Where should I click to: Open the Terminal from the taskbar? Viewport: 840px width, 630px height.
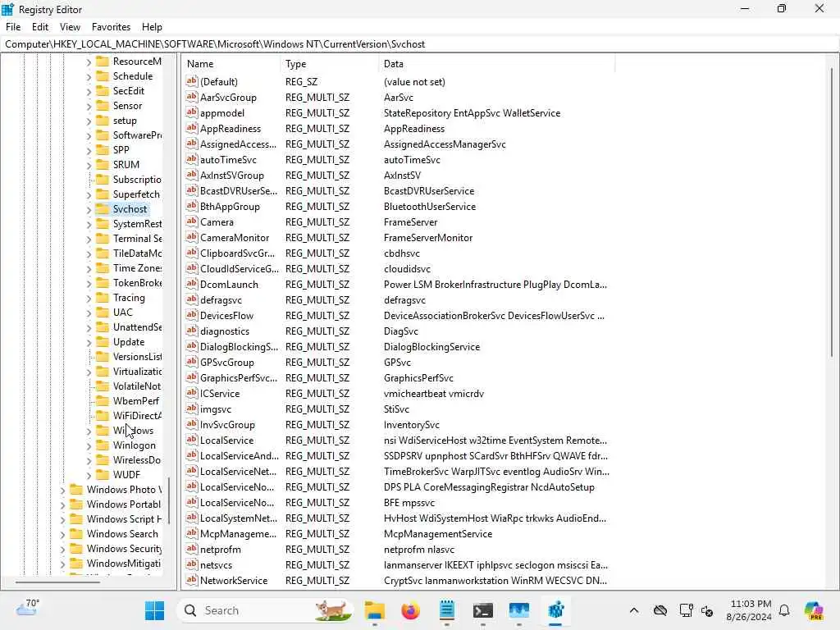point(482,610)
